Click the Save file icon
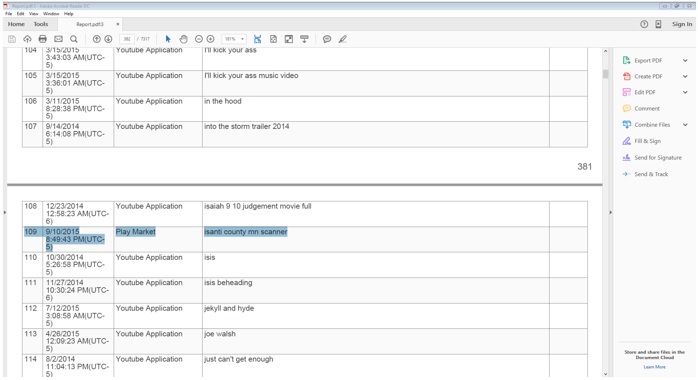Viewport: 698px width, 380px height. [12, 39]
